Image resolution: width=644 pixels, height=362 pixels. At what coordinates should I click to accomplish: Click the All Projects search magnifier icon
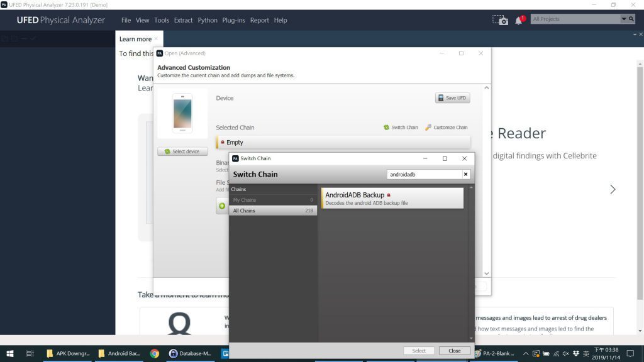coord(631,19)
